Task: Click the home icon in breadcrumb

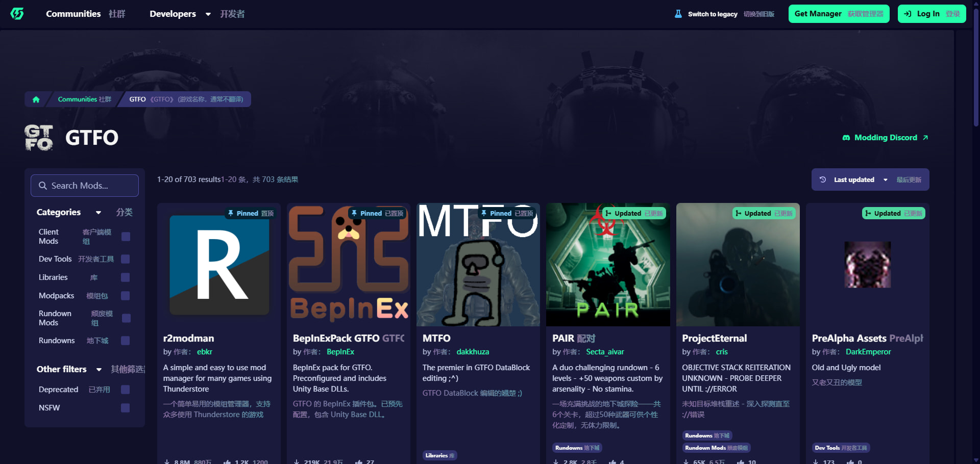Action: pos(36,99)
